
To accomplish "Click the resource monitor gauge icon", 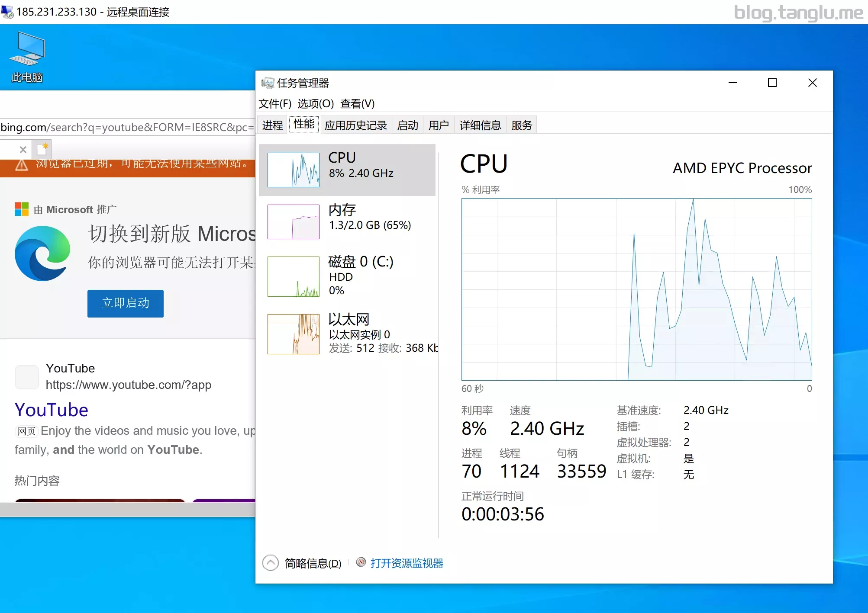I will (x=361, y=562).
